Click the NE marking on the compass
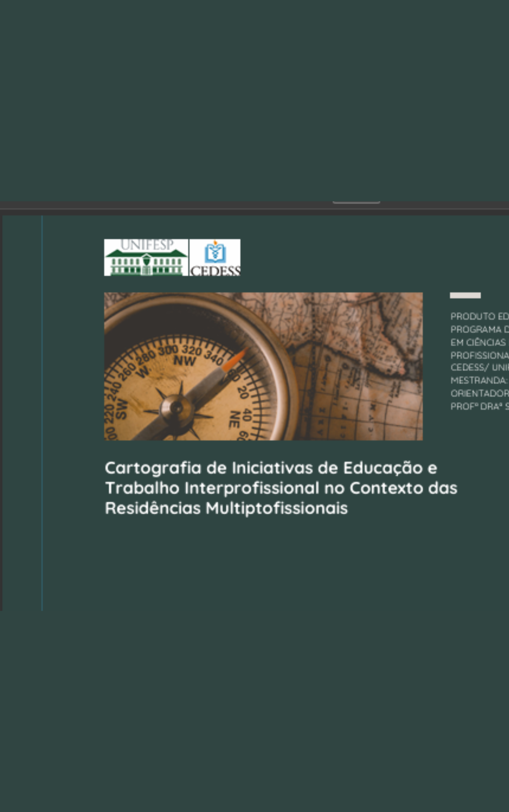This screenshot has width=509, height=812. pos(235,419)
